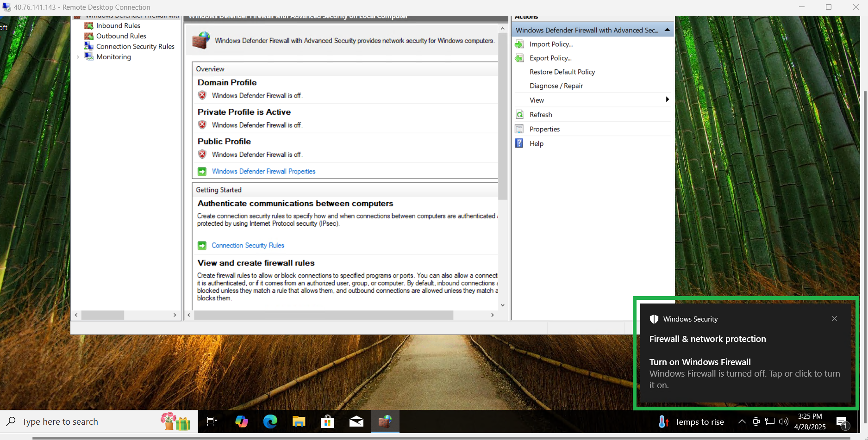Click the taskbar search box
Screen dimensions: 868x440
pos(99,421)
